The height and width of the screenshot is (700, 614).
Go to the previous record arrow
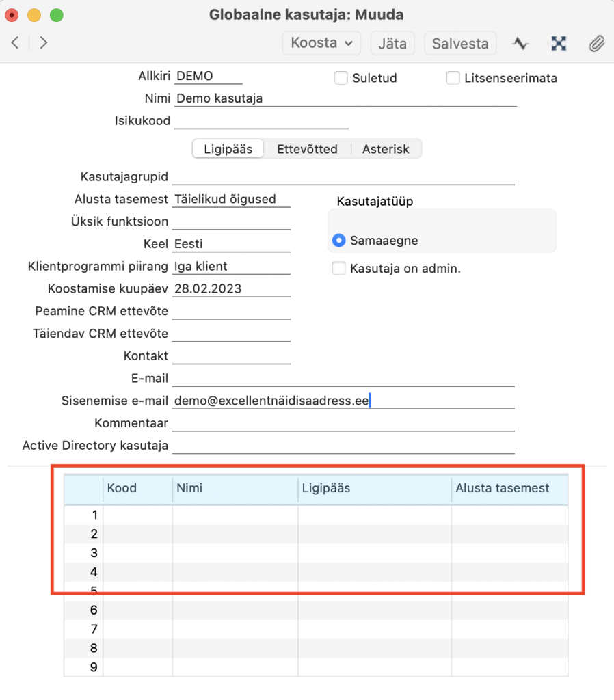15,43
